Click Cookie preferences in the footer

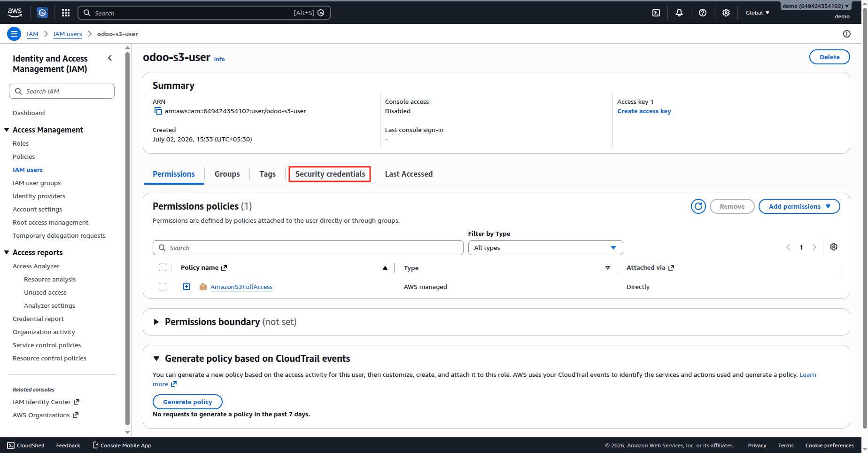(829, 445)
